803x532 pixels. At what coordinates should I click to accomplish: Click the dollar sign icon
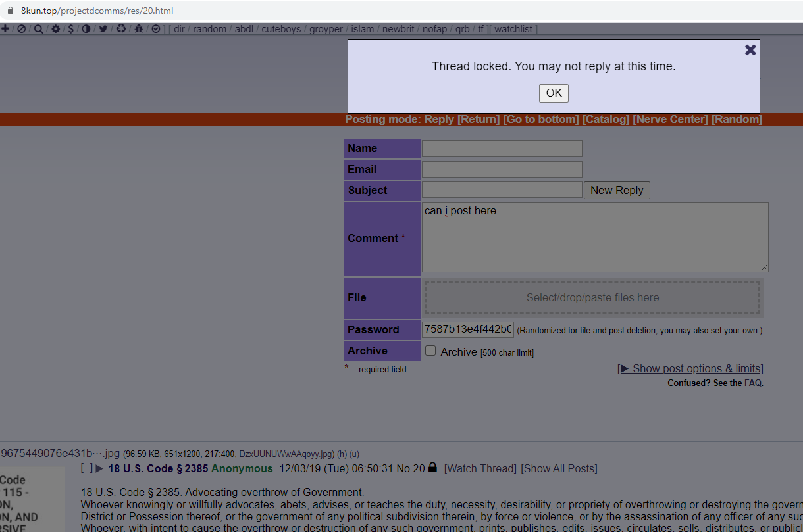pyautogui.click(x=70, y=29)
